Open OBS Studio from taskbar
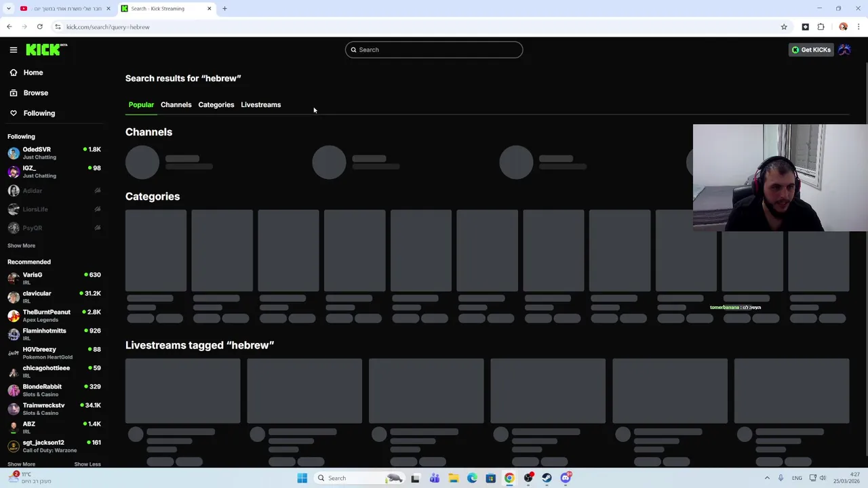 coord(528,478)
